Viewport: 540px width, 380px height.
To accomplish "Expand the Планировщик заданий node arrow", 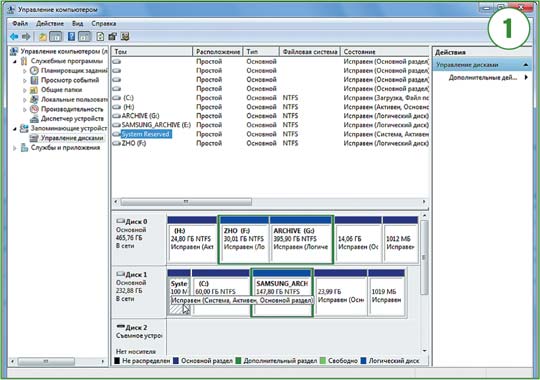I will 25,71.
